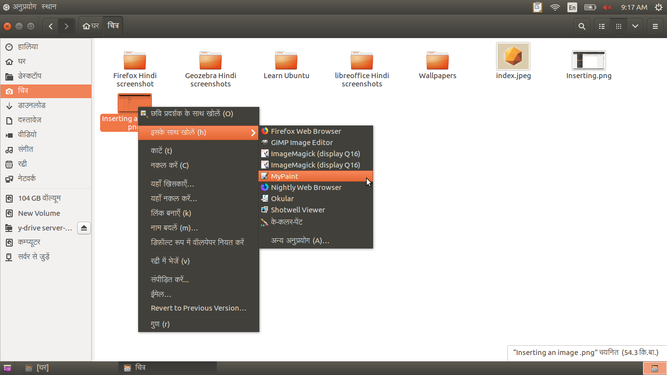Open गुण (r) properties entry
This screenshot has height=375, width=667.
pos(199,324)
